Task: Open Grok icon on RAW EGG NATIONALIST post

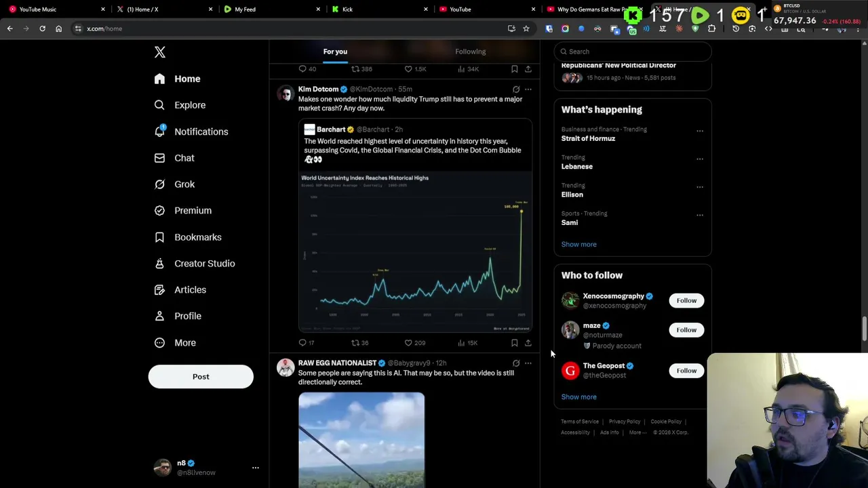Action: pos(516,363)
